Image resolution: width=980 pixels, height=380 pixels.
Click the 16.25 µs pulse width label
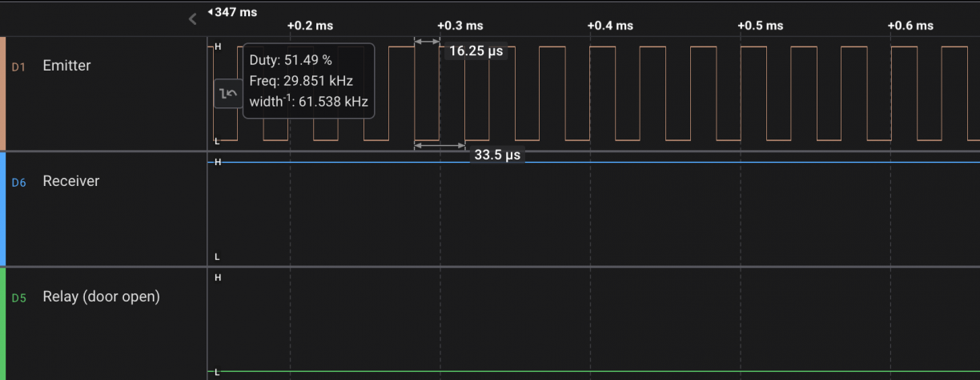(476, 51)
